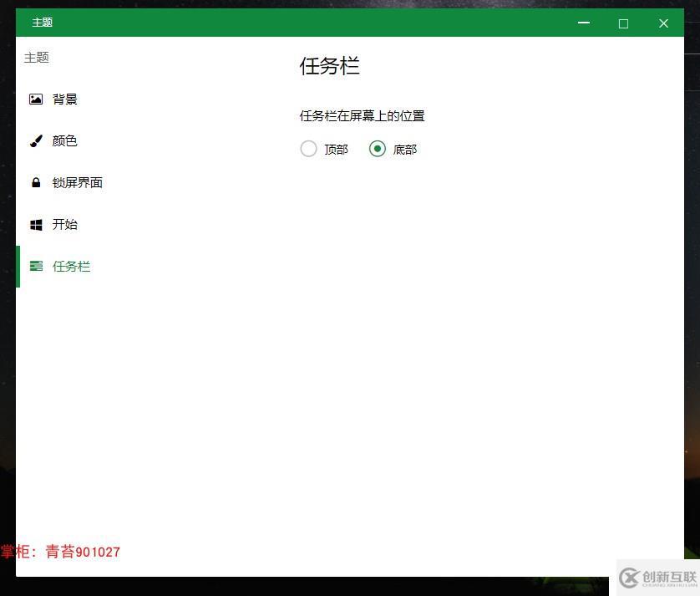700x596 pixels.
Task: Click the 任务栏 taskbar icon in sidebar
Action: tap(36, 267)
